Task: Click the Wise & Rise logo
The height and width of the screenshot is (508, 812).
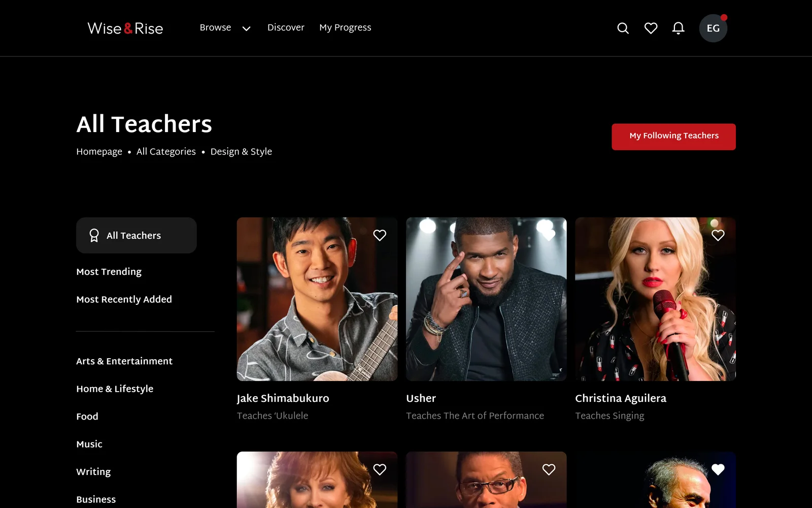Action: click(x=125, y=28)
